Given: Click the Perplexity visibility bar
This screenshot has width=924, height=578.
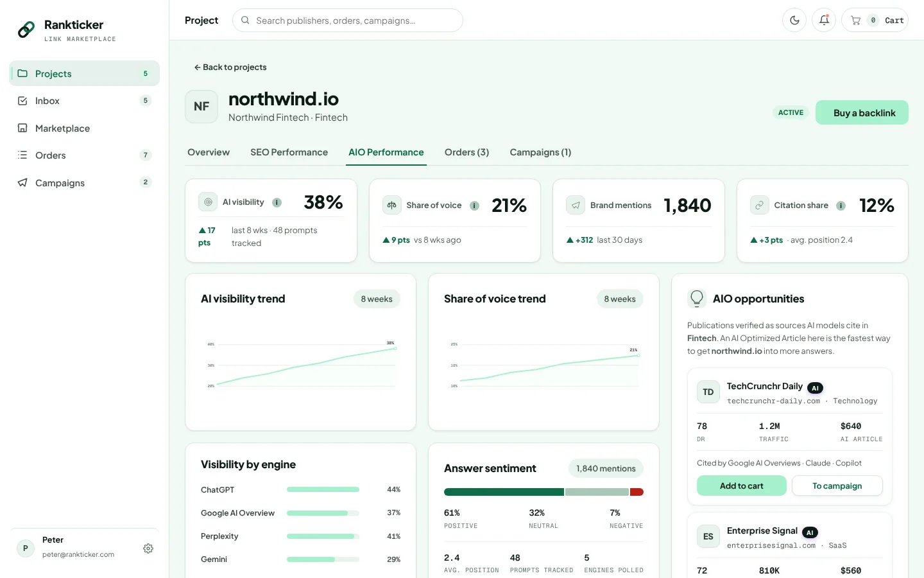Looking at the screenshot, I should tap(323, 536).
